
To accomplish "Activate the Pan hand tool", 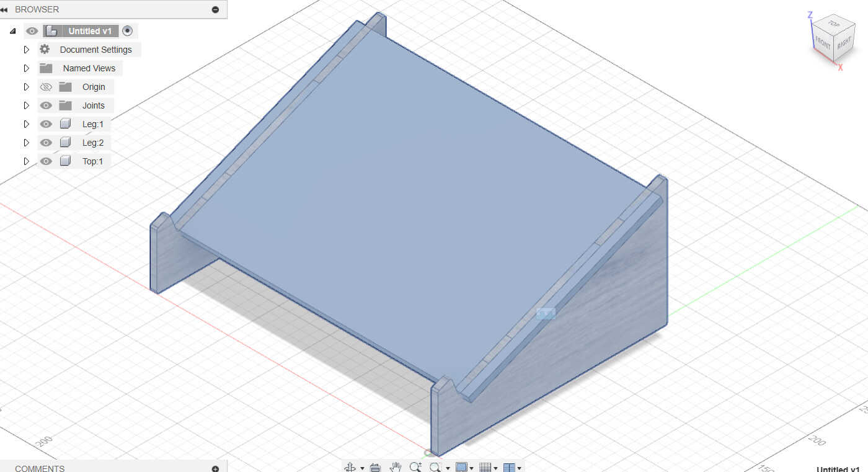I will [x=396, y=467].
